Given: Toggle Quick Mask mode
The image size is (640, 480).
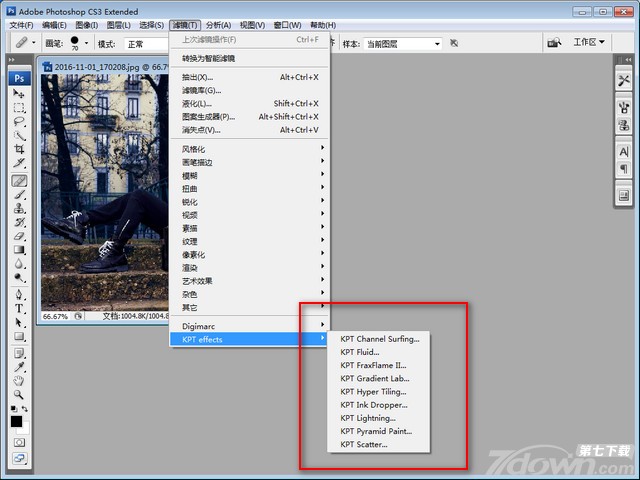Looking at the screenshot, I should point(19,442).
